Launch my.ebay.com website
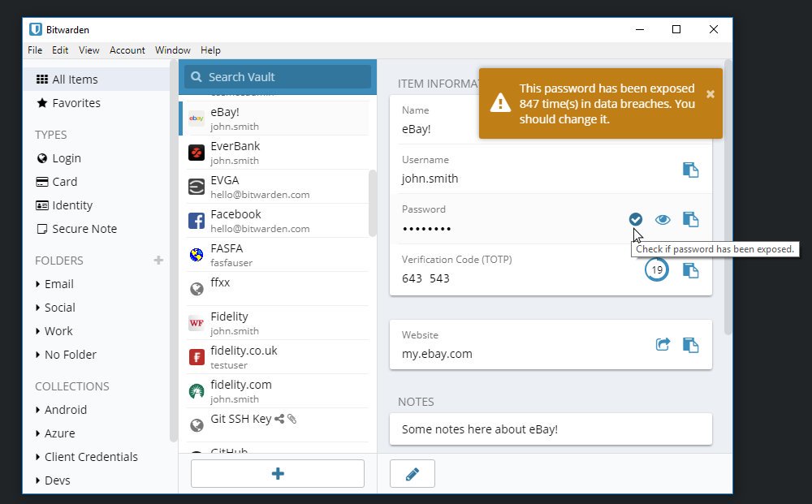 click(x=663, y=344)
